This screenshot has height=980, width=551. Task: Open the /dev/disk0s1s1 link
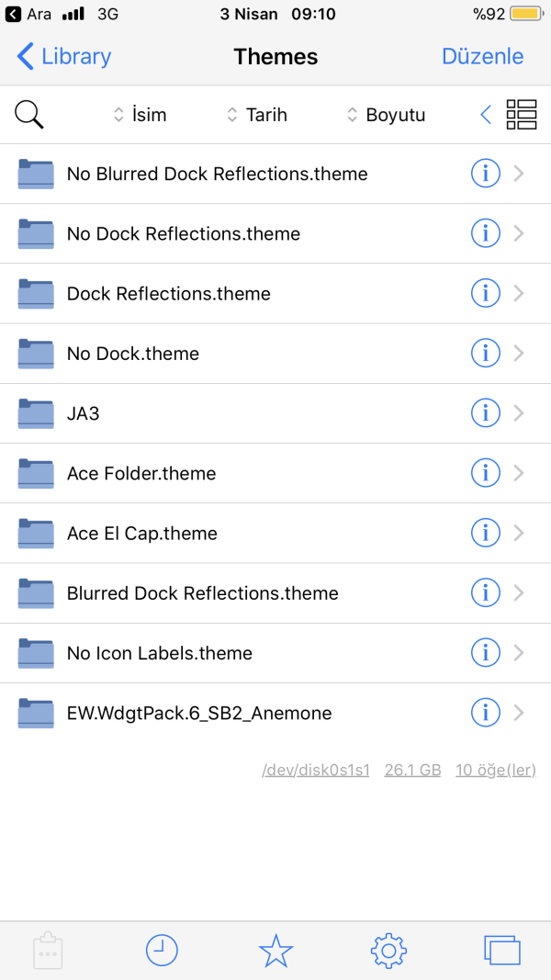(x=315, y=770)
